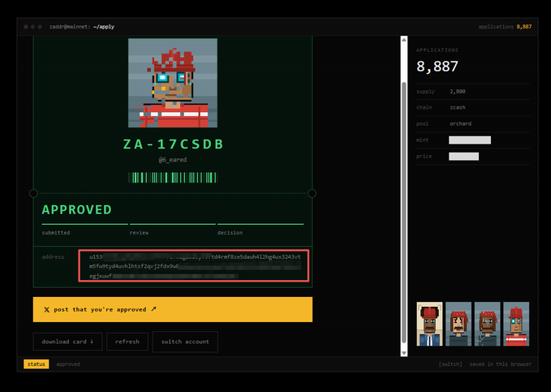Open the third avatar thumbnail with dreadlocks

(487, 324)
